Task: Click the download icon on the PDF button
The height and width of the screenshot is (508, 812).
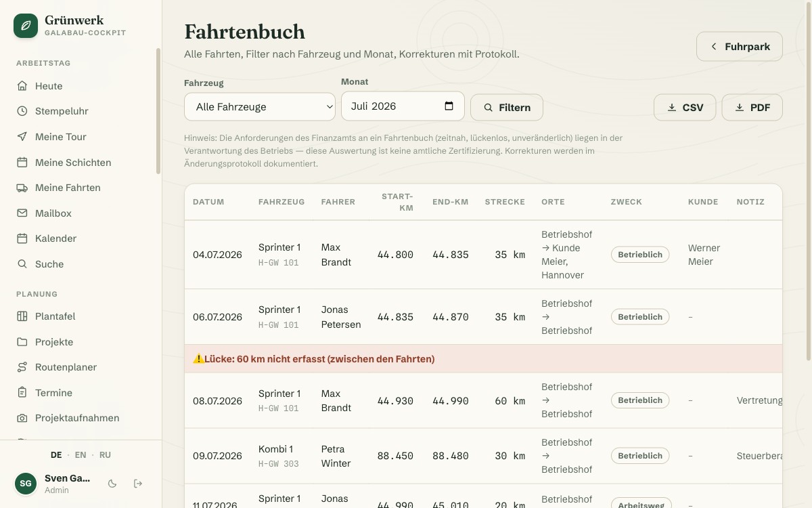Action: (x=740, y=108)
